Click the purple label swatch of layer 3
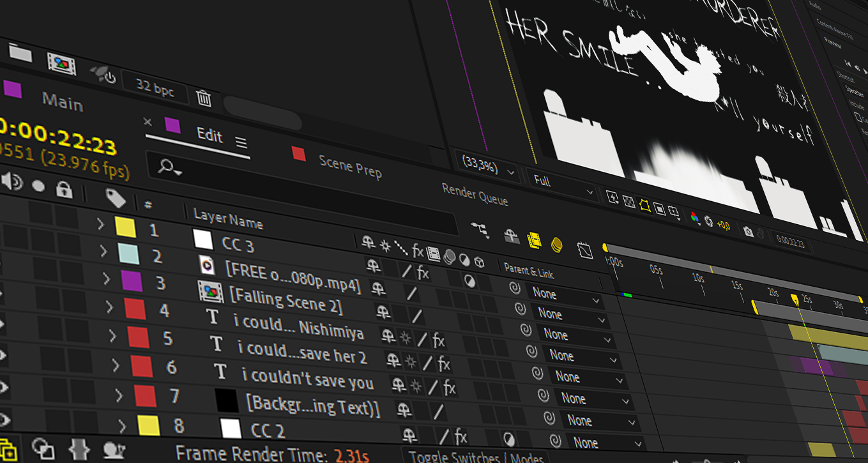Image resolution: width=868 pixels, height=463 pixels. (132, 281)
